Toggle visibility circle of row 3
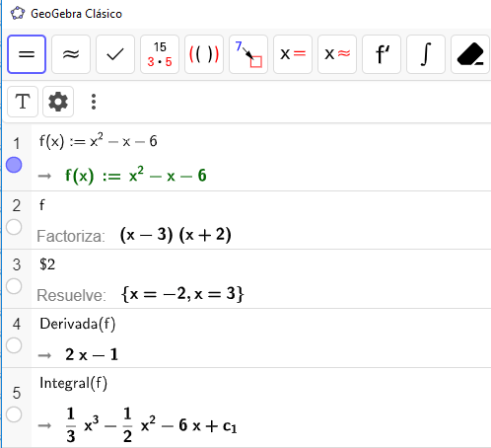This screenshot has width=491, height=448. (14, 286)
